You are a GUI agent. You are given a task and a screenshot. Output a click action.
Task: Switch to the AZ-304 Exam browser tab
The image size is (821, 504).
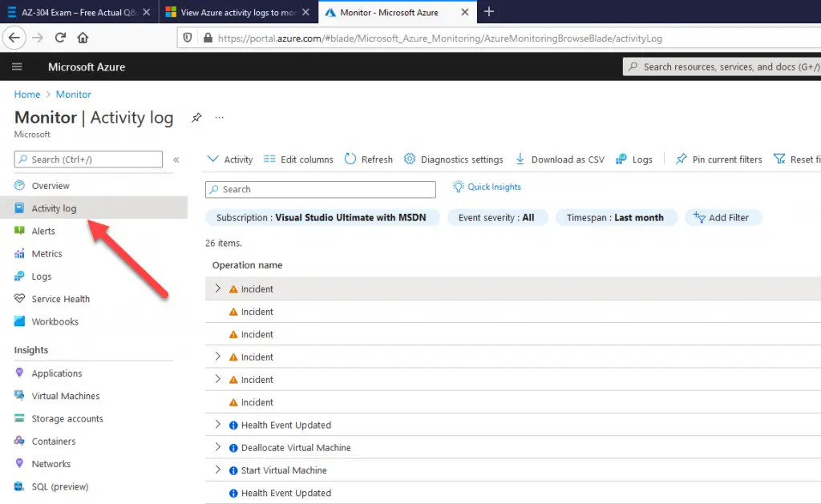79,12
